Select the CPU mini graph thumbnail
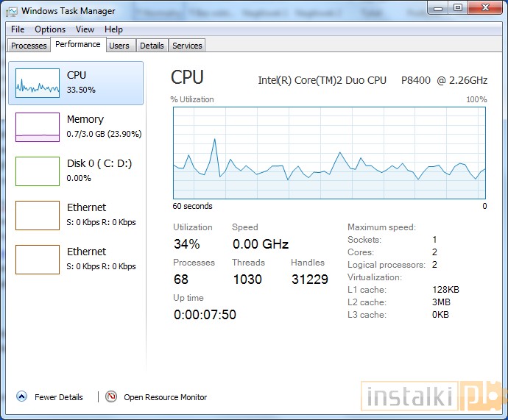Viewport: 508px width, 420px height. 38,83
